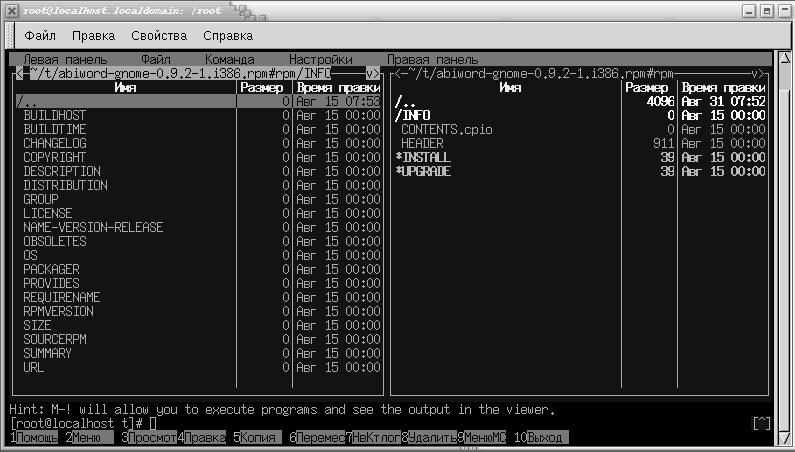Open the terminal's Файл menu
The height and width of the screenshot is (452, 795).
click(x=40, y=36)
